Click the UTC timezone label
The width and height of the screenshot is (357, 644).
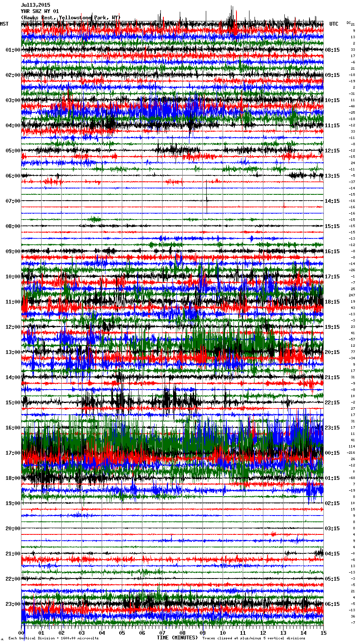pos(334,24)
